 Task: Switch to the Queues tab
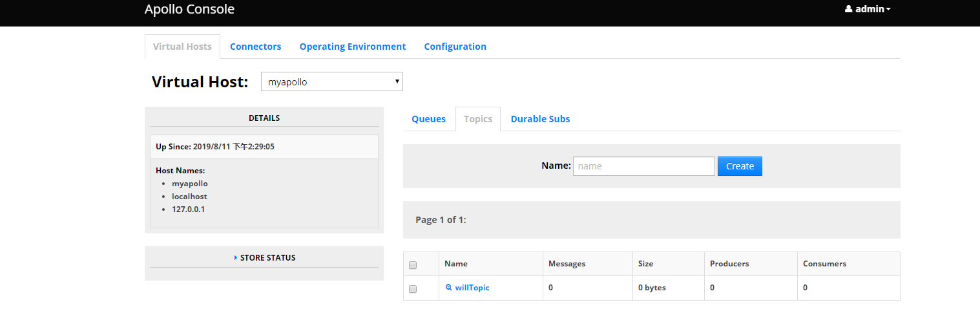pyautogui.click(x=429, y=119)
